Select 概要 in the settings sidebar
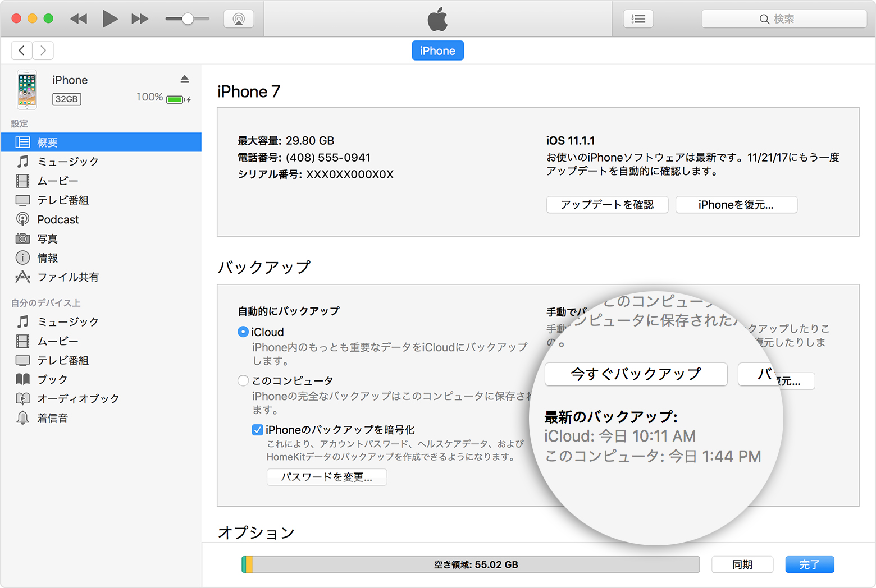The image size is (876, 588). 101,143
